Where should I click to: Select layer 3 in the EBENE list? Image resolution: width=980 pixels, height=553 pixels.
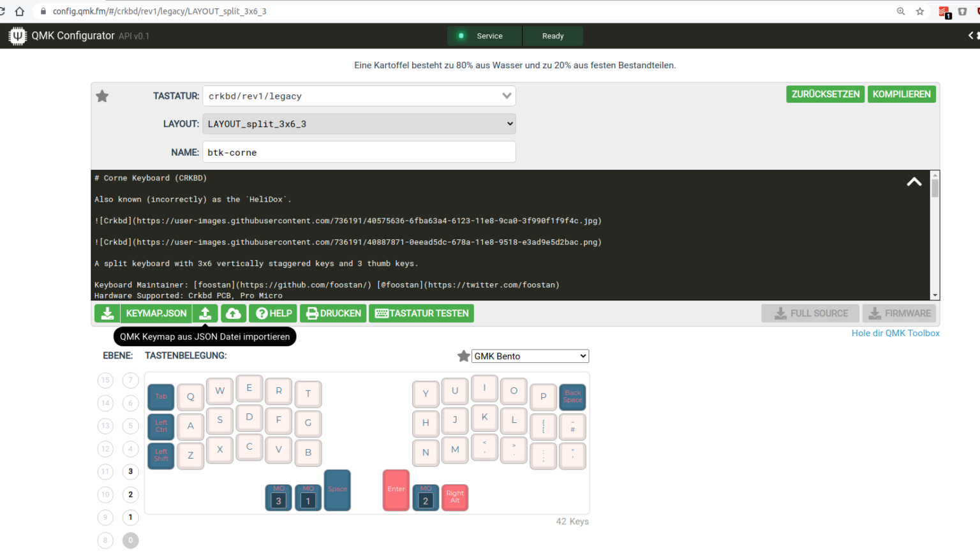coord(130,471)
